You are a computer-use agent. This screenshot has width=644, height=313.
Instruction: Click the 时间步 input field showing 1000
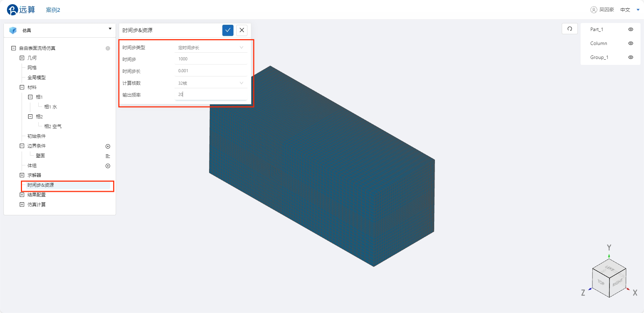pyautogui.click(x=211, y=59)
